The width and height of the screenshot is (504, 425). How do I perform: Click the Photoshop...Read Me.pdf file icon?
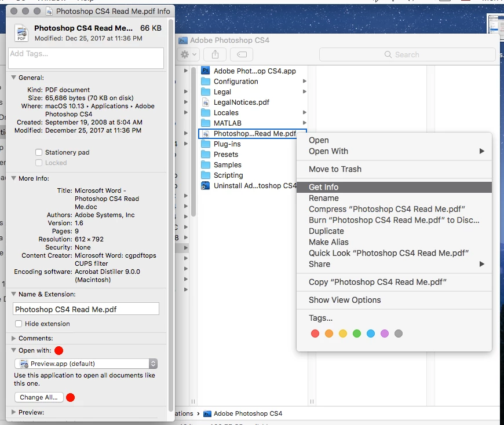[x=206, y=134]
